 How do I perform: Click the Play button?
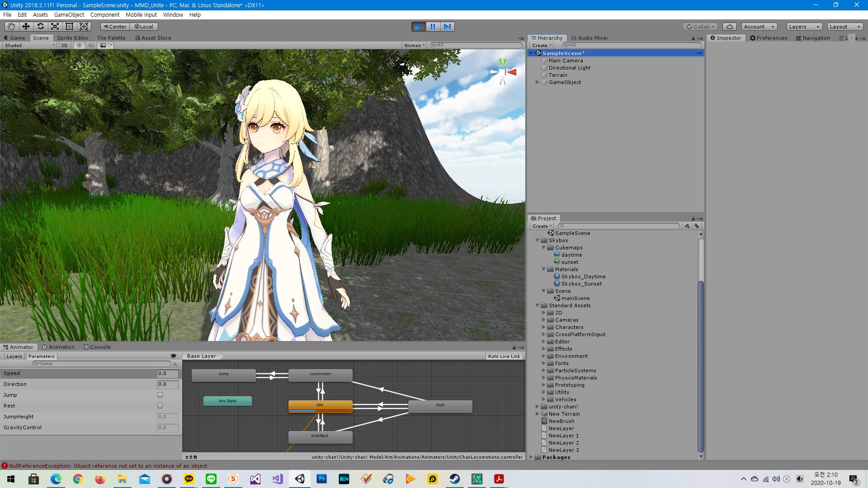pyautogui.click(x=418, y=27)
